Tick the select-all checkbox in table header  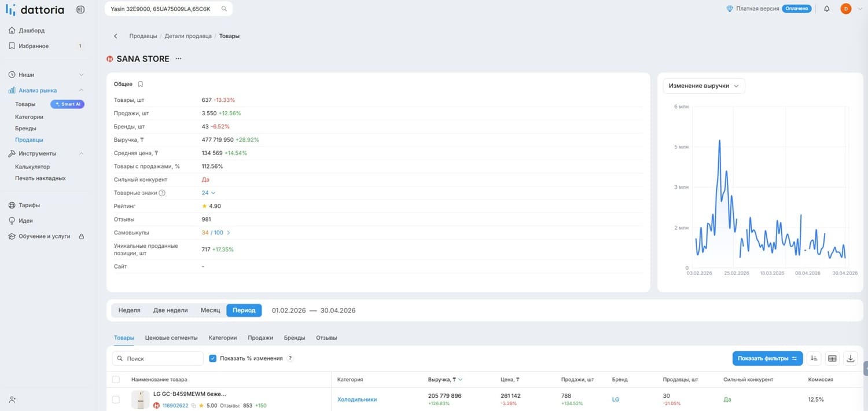coord(116,380)
